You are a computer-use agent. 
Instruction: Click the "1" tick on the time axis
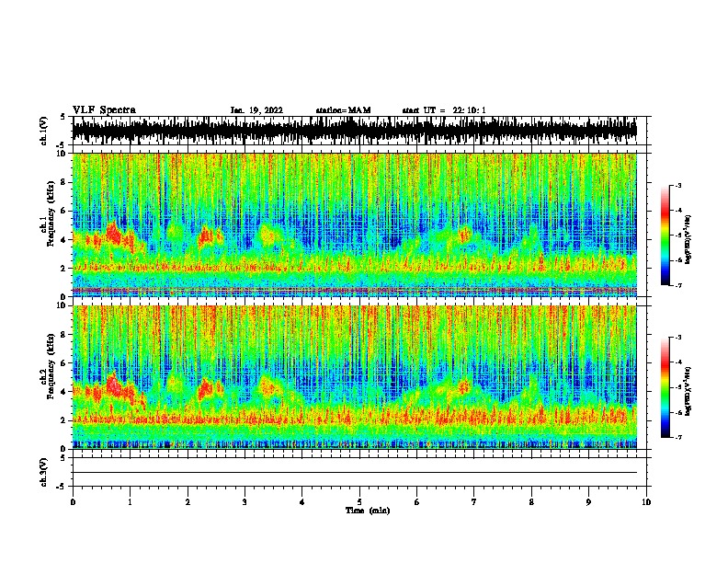[130, 502]
